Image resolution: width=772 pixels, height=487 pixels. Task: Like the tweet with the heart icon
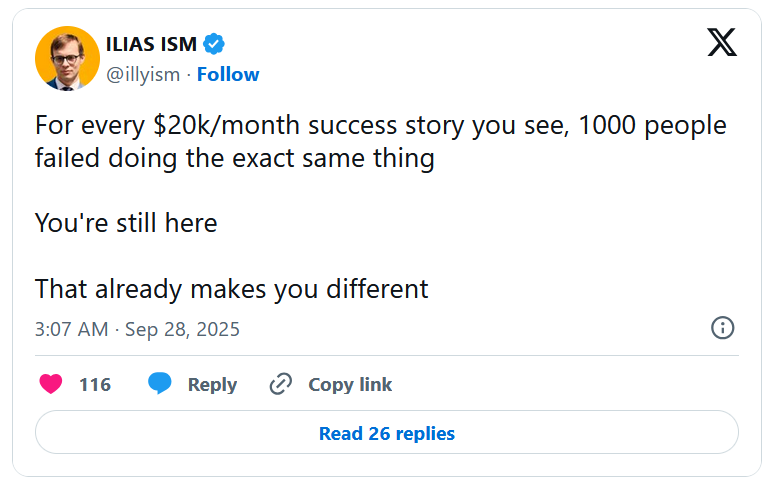point(51,384)
